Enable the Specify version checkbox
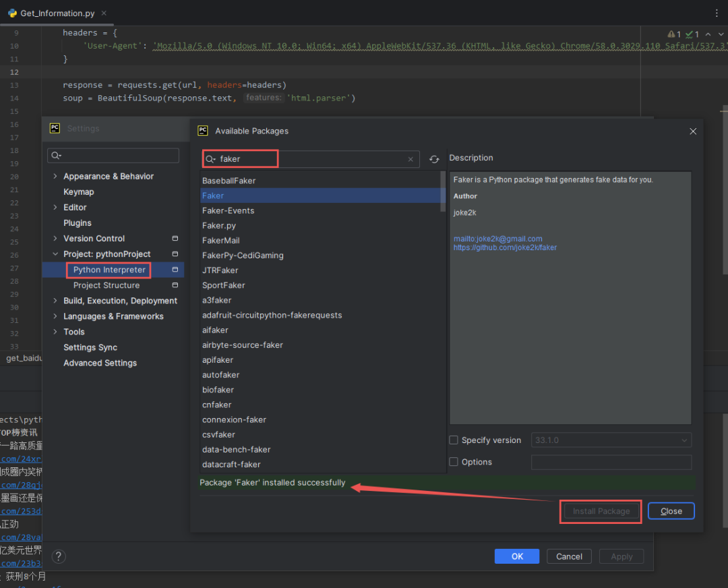 coord(454,440)
